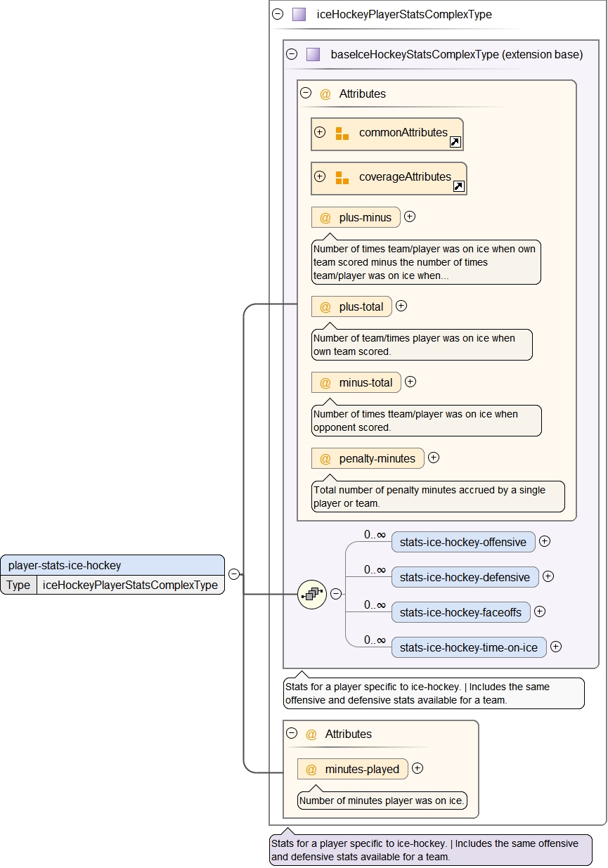This screenshot has width=608, height=868.
Task: Expand the stats-ice-hockey-offensive element
Action: click(x=544, y=541)
